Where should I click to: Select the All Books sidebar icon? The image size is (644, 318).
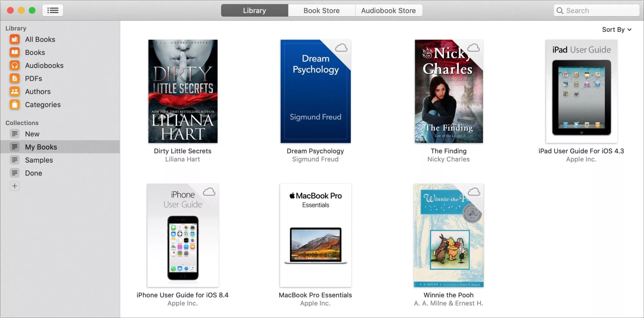[14, 39]
